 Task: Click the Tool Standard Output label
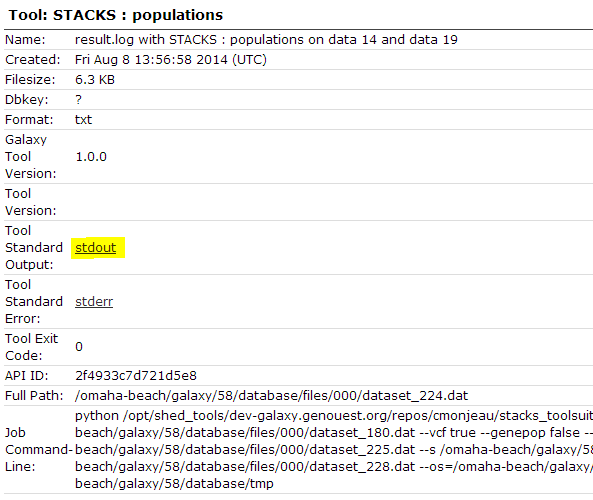pos(34,248)
